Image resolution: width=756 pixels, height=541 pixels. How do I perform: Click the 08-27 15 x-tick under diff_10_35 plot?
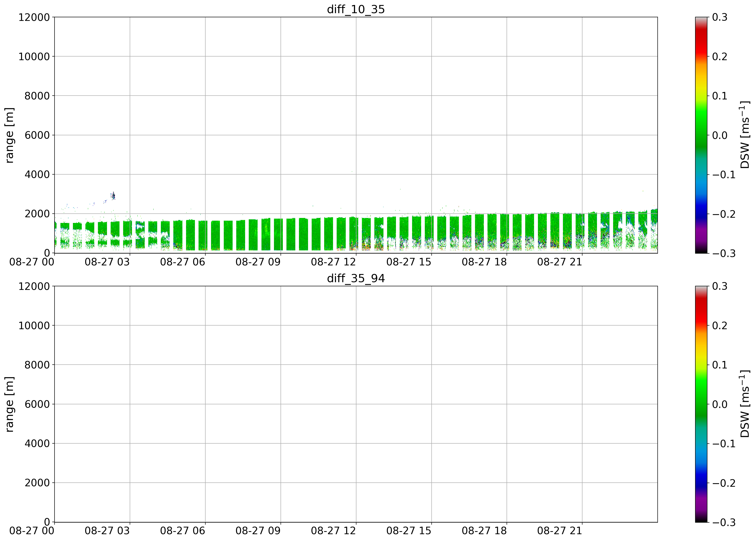click(409, 262)
